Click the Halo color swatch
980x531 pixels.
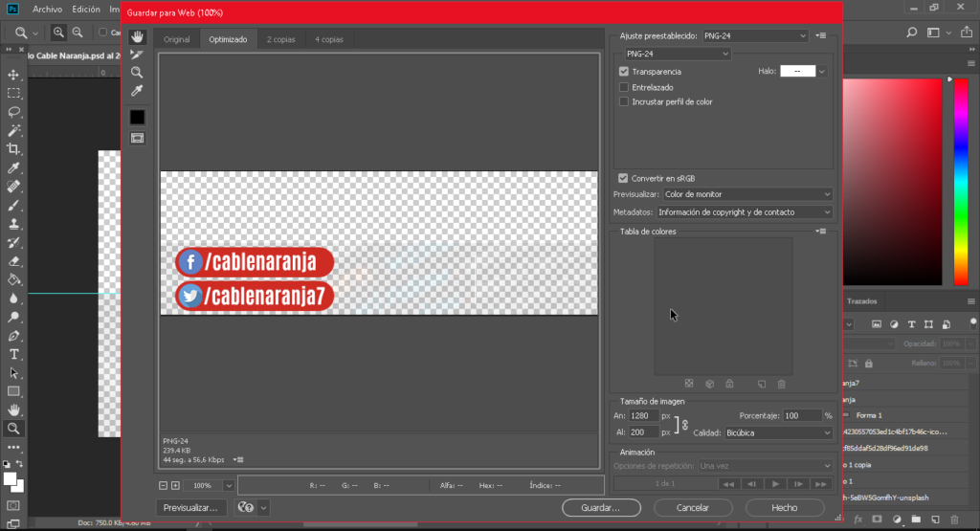click(x=797, y=71)
